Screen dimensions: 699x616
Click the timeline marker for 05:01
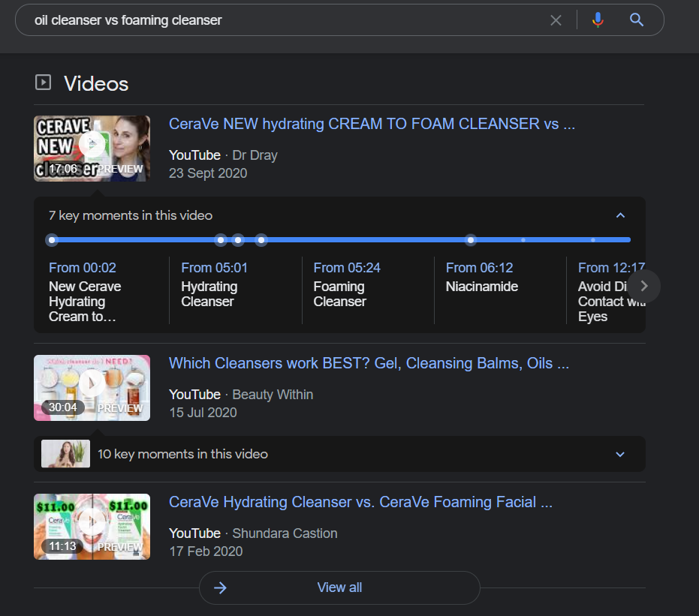coord(220,240)
